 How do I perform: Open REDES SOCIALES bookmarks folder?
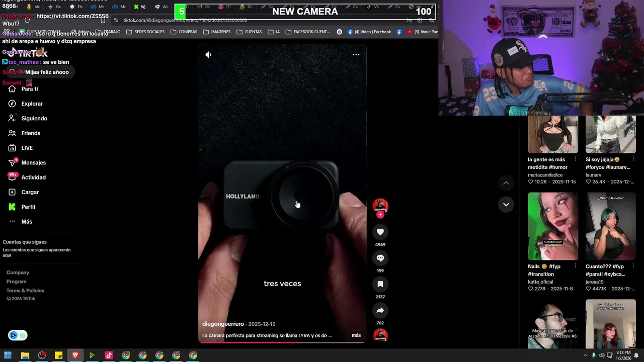tap(145, 32)
